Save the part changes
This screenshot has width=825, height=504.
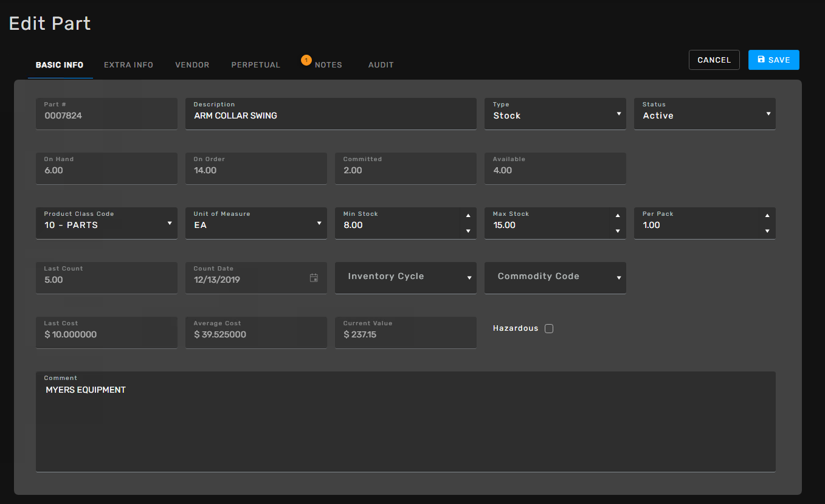pyautogui.click(x=773, y=60)
